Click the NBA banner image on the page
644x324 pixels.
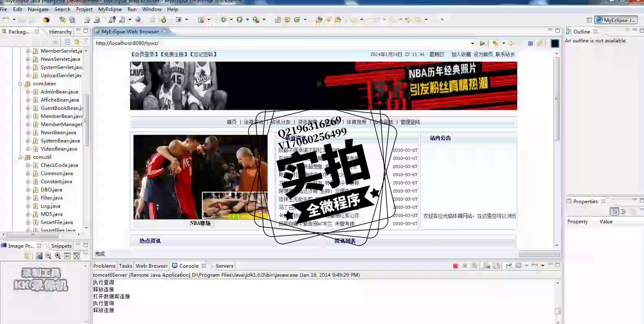tap(324, 86)
